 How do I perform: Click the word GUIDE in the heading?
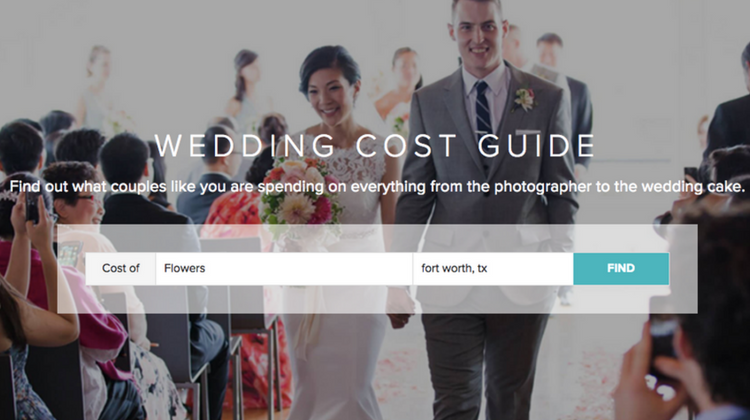[536, 145]
